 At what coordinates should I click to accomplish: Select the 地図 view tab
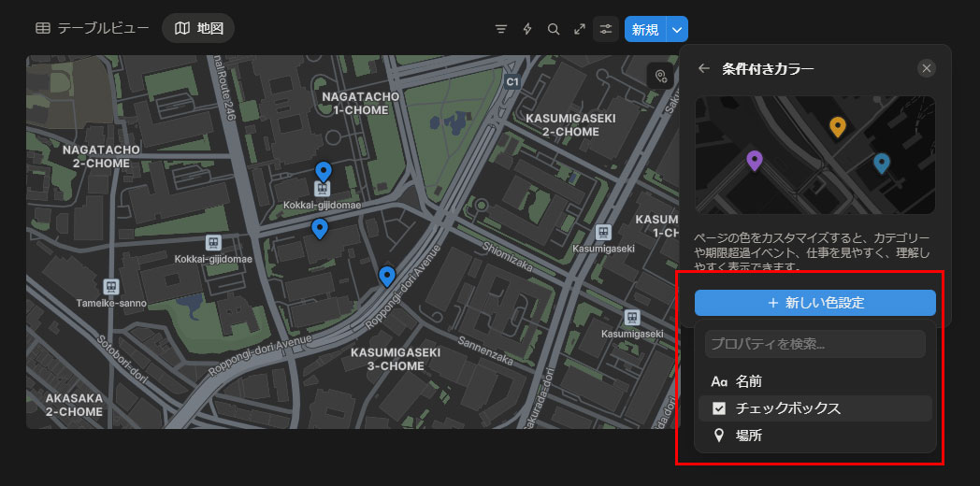click(x=198, y=28)
